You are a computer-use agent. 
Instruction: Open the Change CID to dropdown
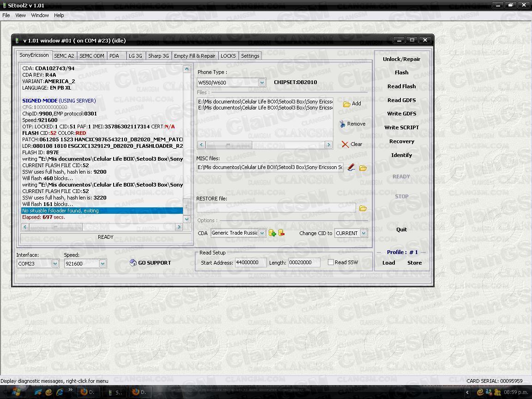364,233
